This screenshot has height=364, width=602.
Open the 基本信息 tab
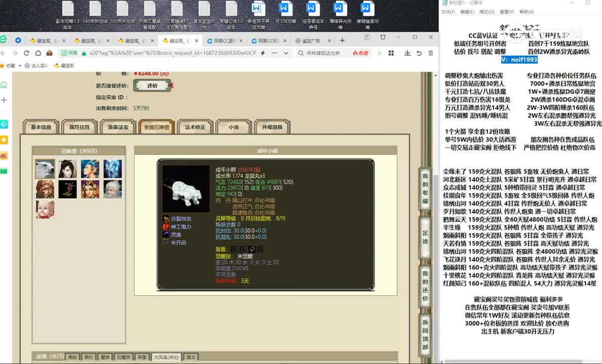(x=40, y=127)
